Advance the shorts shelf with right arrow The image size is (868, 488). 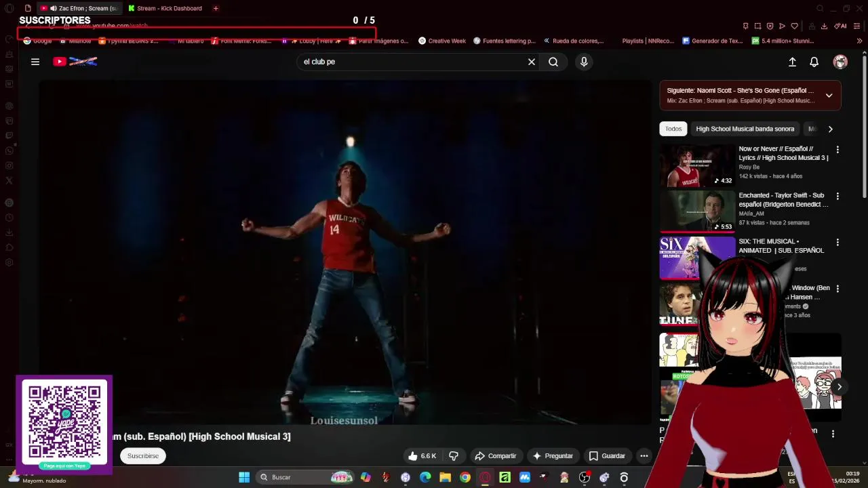839,387
